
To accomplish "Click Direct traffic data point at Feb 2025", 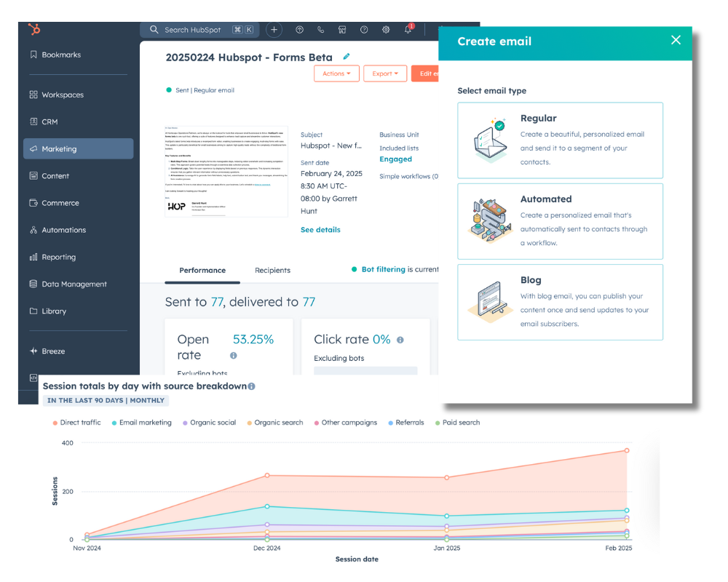I will tap(627, 450).
